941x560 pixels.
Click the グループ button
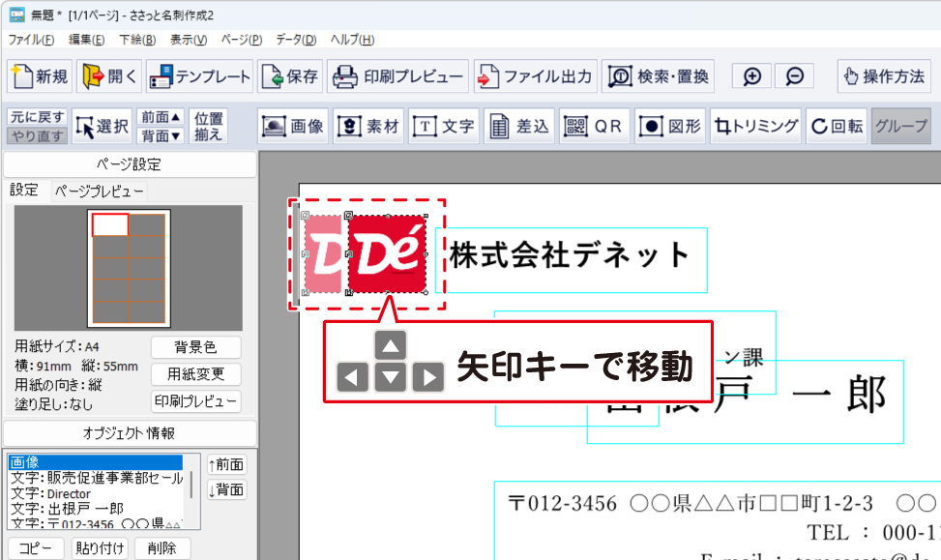(901, 126)
